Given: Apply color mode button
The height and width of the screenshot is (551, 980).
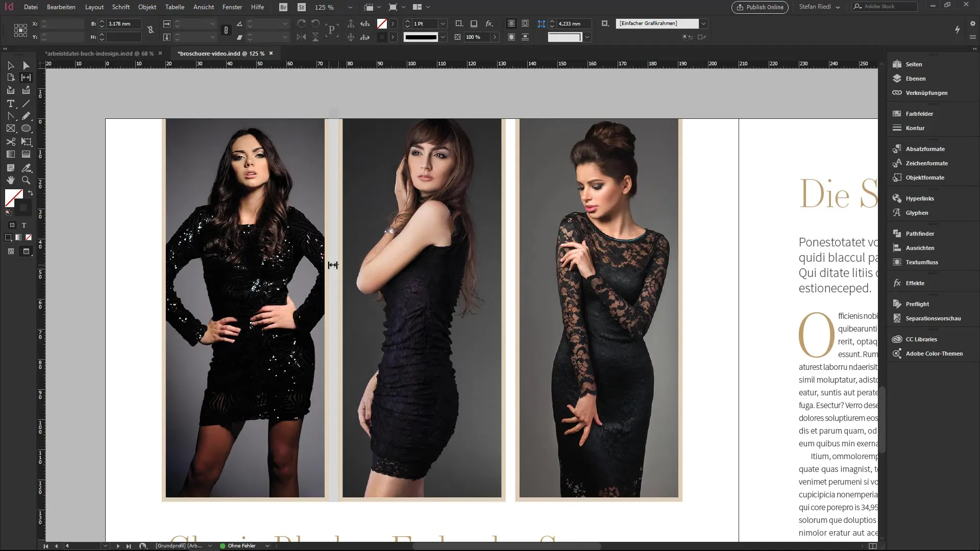Looking at the screenshot, I should point(8,237).
